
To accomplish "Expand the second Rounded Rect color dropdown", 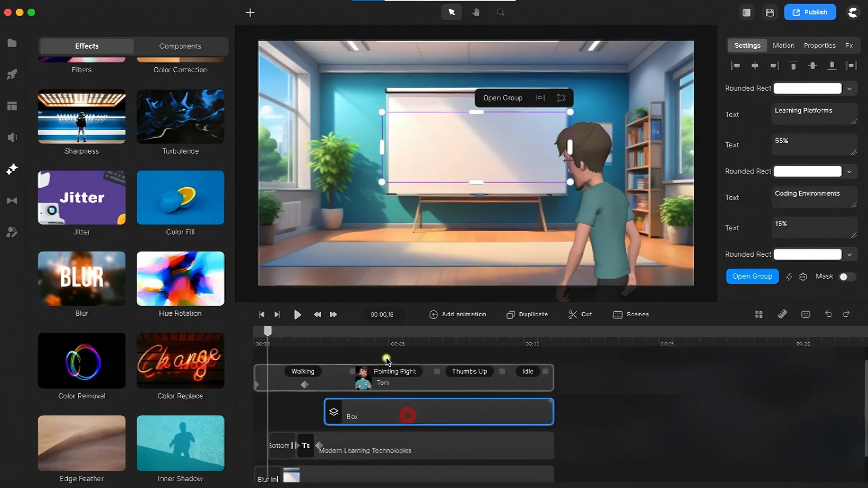I will click(x=850, y=171).
